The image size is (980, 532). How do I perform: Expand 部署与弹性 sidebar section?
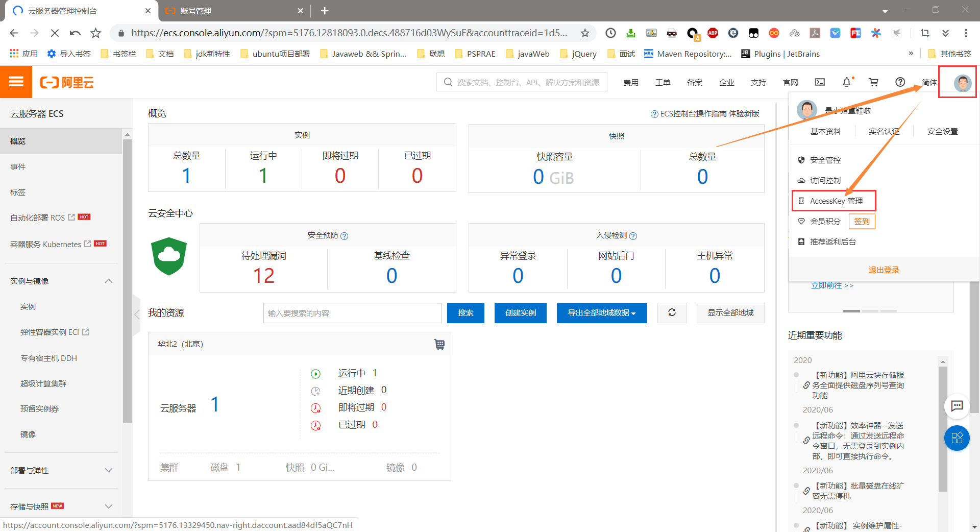click(109, 470)
